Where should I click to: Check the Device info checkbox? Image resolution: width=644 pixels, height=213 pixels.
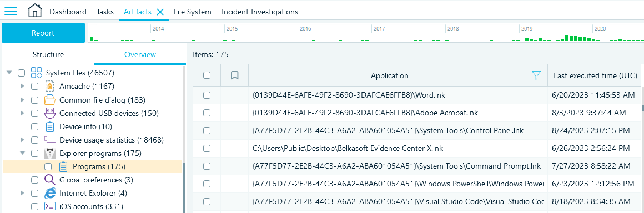[x=35, y=126]
